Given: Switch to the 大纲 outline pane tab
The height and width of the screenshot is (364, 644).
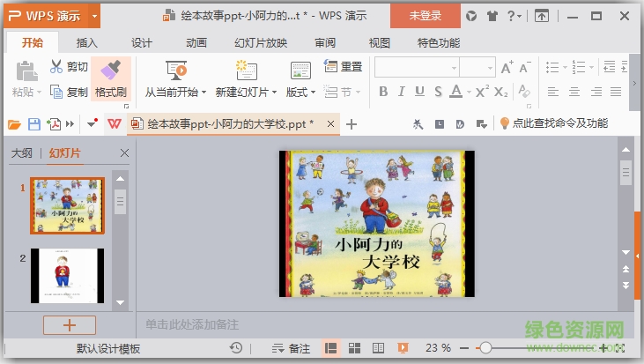Looking at the screenshot, I should tap(22, 153).
